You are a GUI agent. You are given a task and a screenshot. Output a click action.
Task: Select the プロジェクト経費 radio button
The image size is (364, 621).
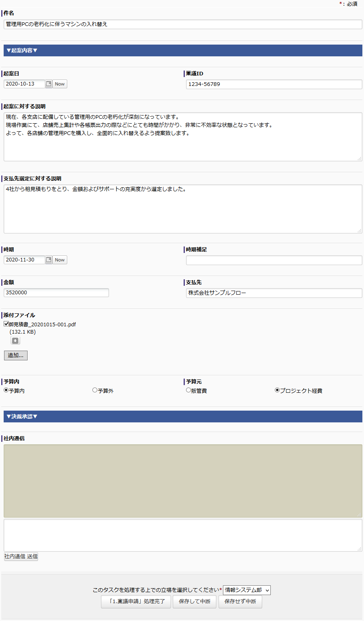[277, 390]
